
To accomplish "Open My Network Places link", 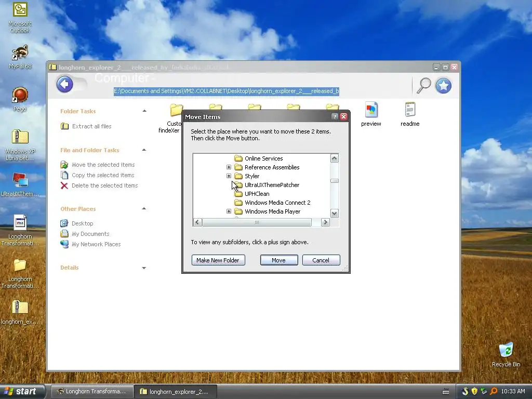I will [x=96, y=244].
